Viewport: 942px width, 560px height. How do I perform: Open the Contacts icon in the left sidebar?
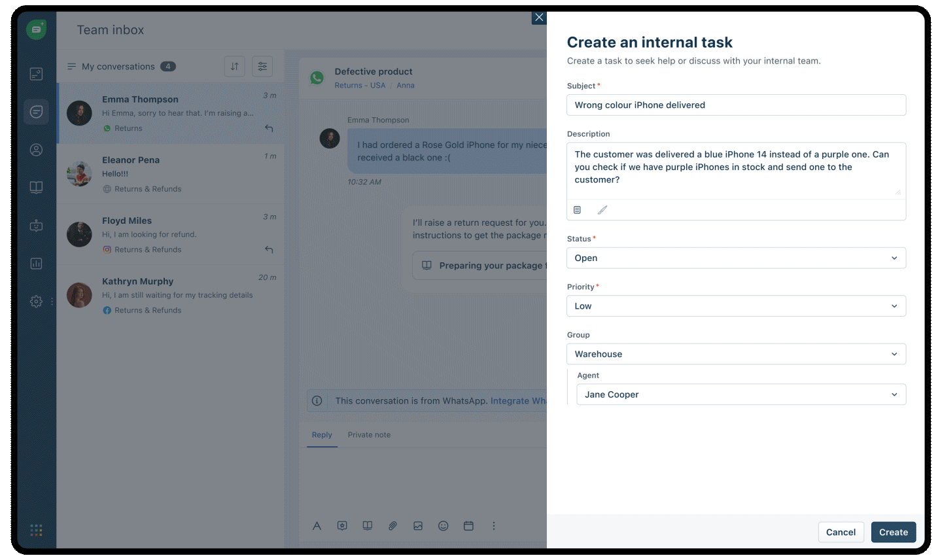[37, 150]
